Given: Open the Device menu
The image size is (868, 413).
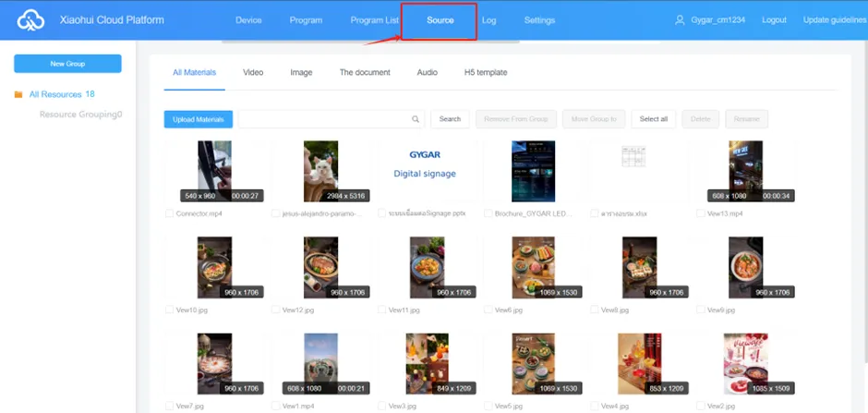Looking at the screenshot, I should [248, 20].
